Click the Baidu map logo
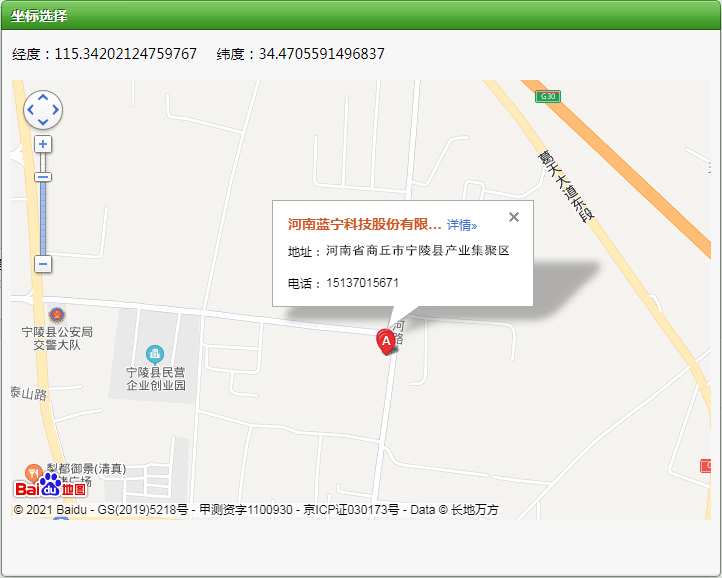This screenshot has width=722, height=578. coord(50,486)
